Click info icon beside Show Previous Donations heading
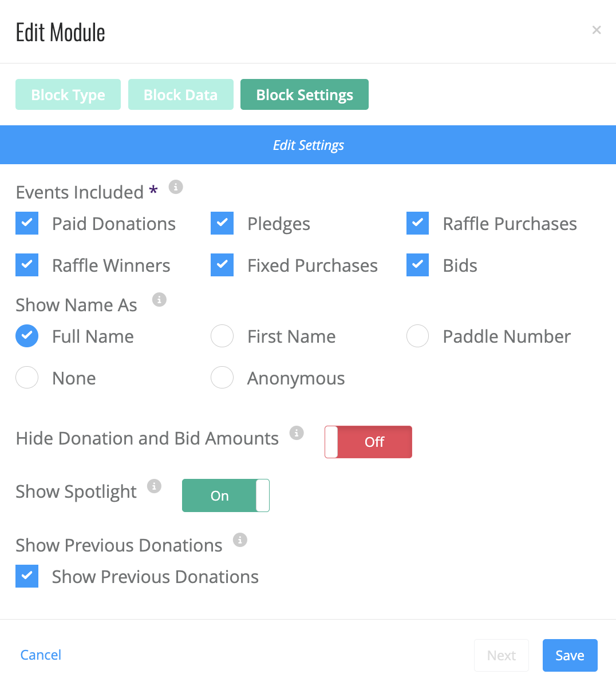 point(240,540)
